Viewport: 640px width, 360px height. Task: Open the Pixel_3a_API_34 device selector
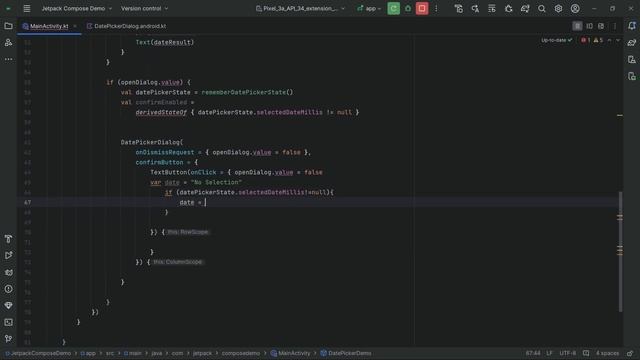(300, 8)
